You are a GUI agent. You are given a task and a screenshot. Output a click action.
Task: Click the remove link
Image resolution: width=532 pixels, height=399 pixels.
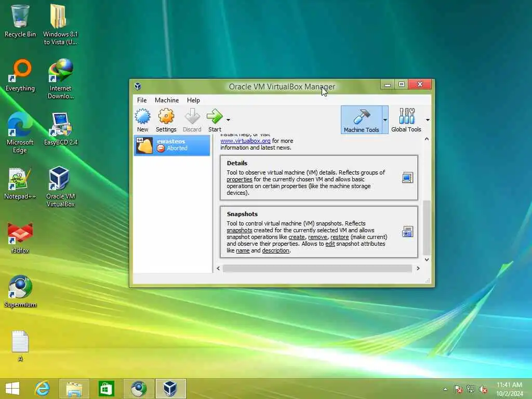(317, 237)
